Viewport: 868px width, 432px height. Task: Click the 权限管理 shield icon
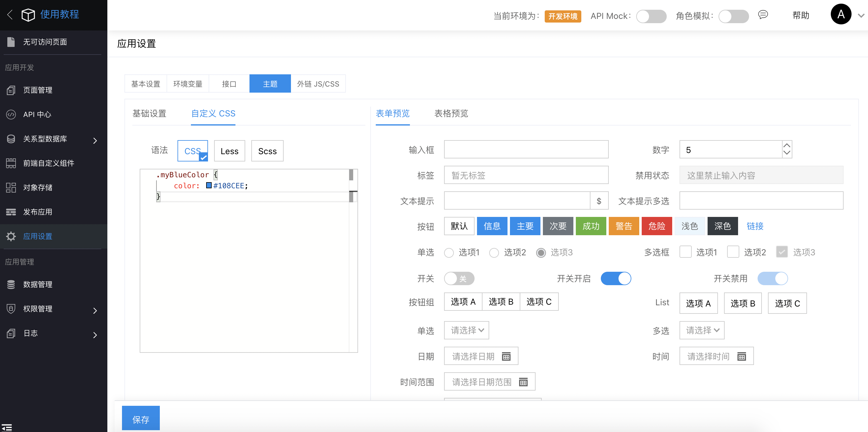point(11,308)
